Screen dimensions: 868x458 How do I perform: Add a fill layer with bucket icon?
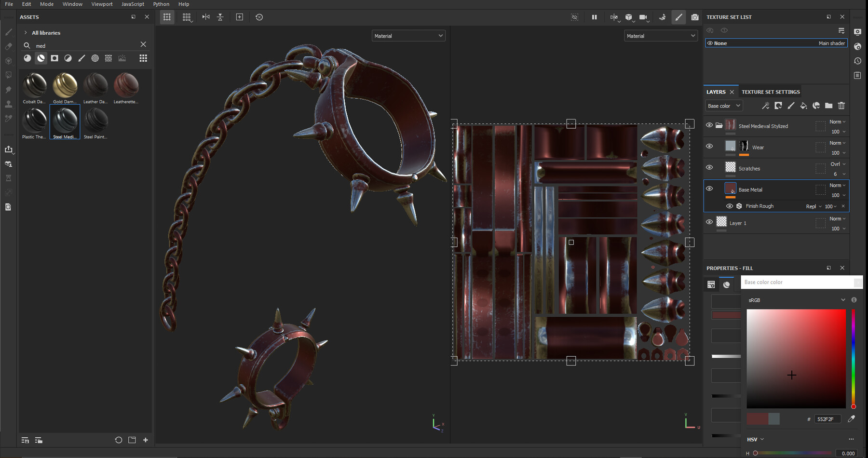tap(803, 106)
